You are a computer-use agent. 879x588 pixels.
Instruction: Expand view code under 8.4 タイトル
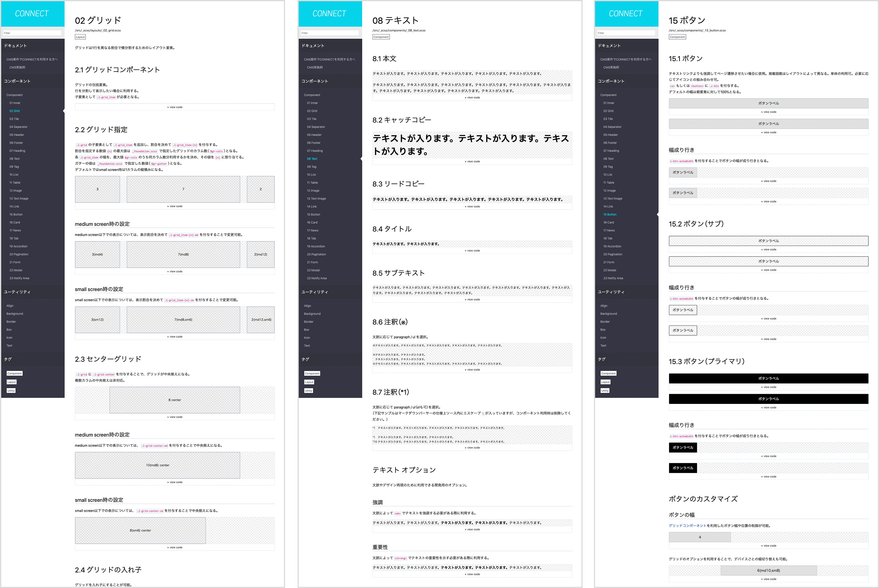click(472, 251)
